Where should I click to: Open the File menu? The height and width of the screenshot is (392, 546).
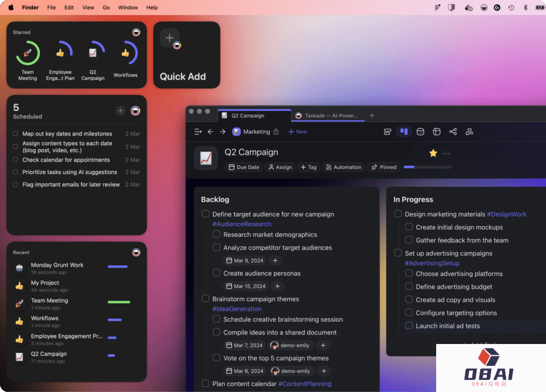pyautogui.click(x=52, y=7)
